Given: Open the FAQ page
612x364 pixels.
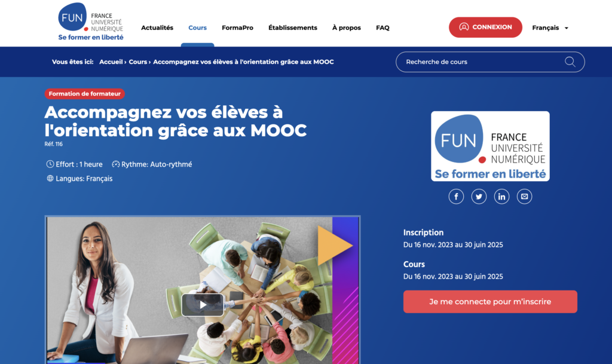Looking at the screenshot, I should [x=382, y=27].
